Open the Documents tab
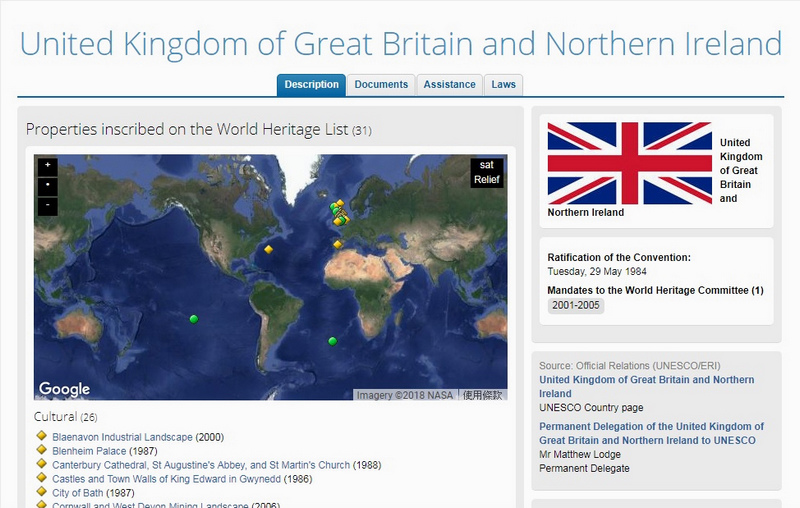Image resolution: width=800 pixels, height=508 pixels. coord(381,85)
